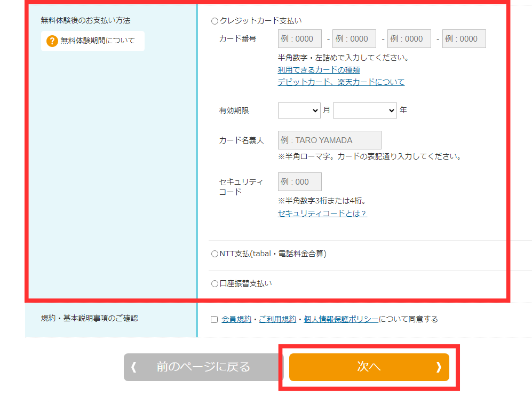Expand the expiry year dropdown

(x=365, y=110)
